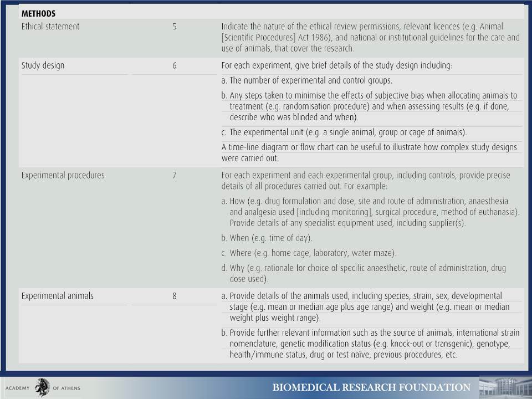Select 'provide precise details of all procedures' paragraph
This screenshot has width=532, height=399.
click(x=366, y=181)
